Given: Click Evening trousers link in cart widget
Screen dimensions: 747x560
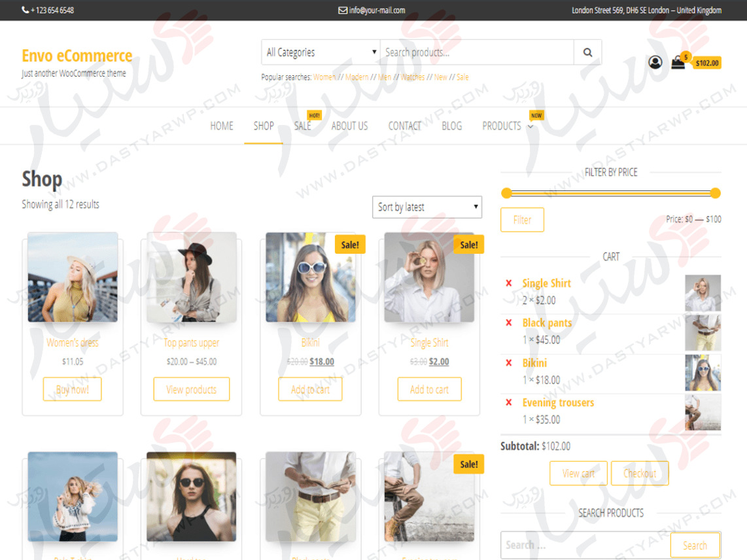Looking at the screenshot, I should (559, 403).
